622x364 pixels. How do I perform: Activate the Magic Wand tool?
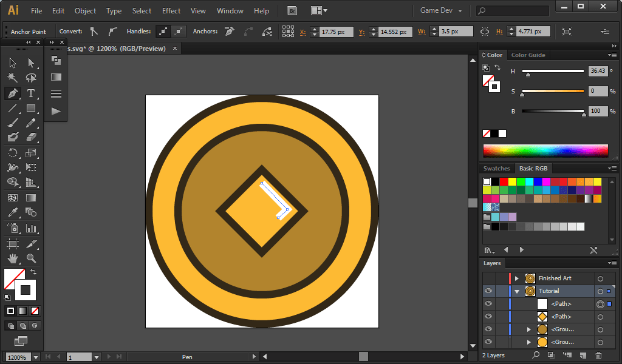tap(12, 78)
